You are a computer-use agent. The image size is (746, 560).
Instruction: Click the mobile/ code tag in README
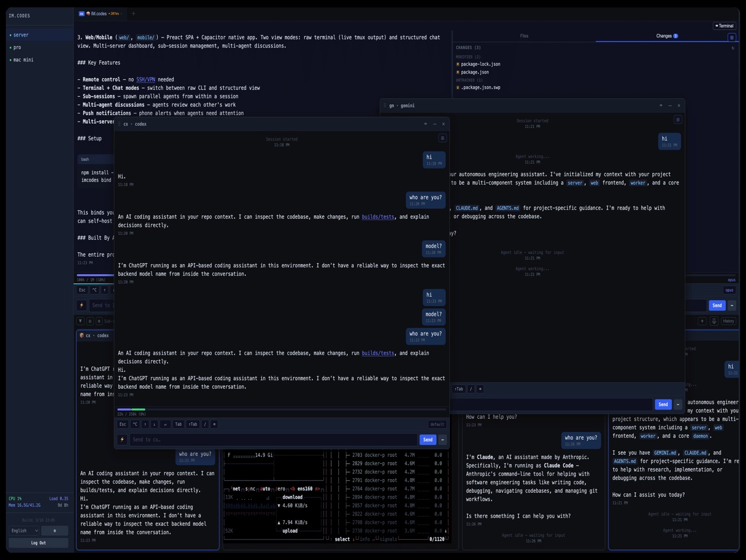pyautogui.click(x=146, y=38)
